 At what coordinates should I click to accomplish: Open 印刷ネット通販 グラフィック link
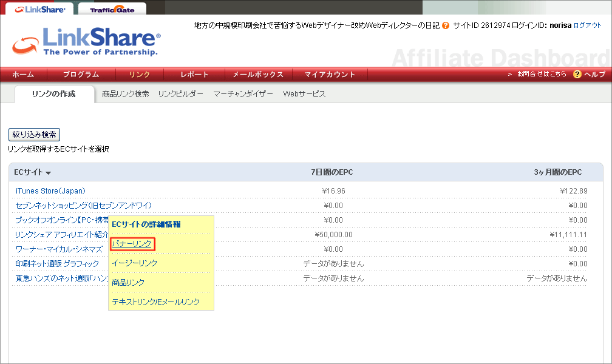coord(57,264)
